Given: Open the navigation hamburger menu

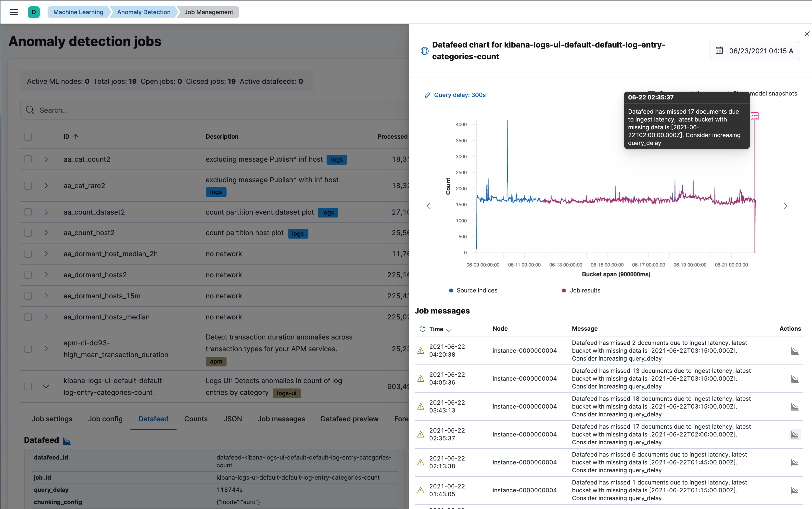Looking at the screenshot, I should (x=14, y=12).
